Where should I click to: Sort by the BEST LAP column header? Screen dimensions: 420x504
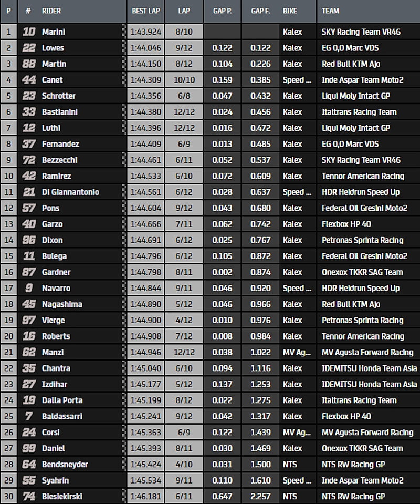(145, 11)
